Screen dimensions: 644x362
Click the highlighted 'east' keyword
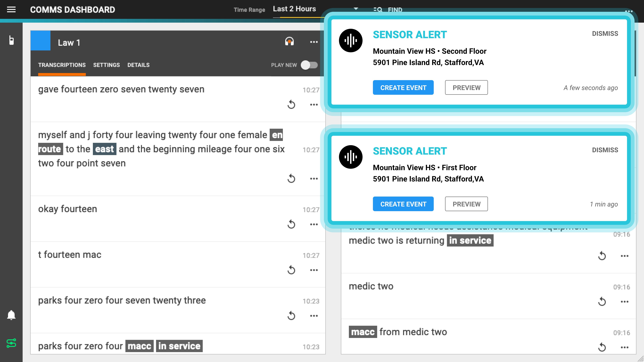(x=105, y=149)
